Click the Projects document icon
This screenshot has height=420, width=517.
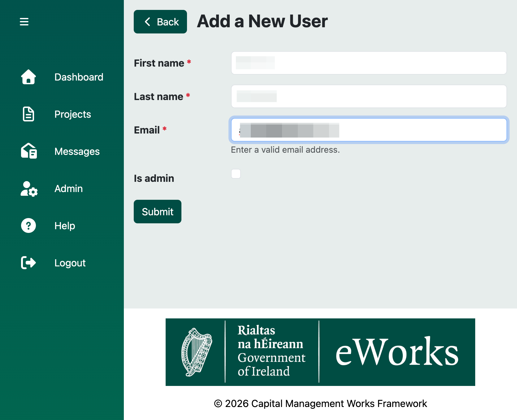(x=28, y=114)
